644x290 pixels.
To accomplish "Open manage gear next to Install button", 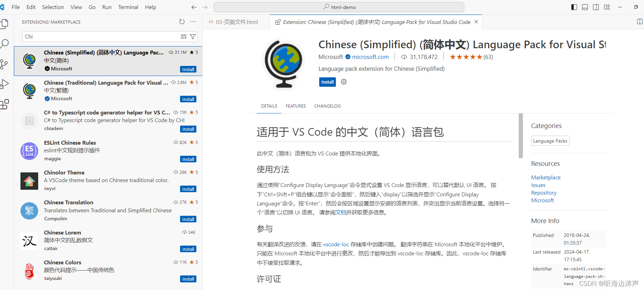I will [344, 82].
